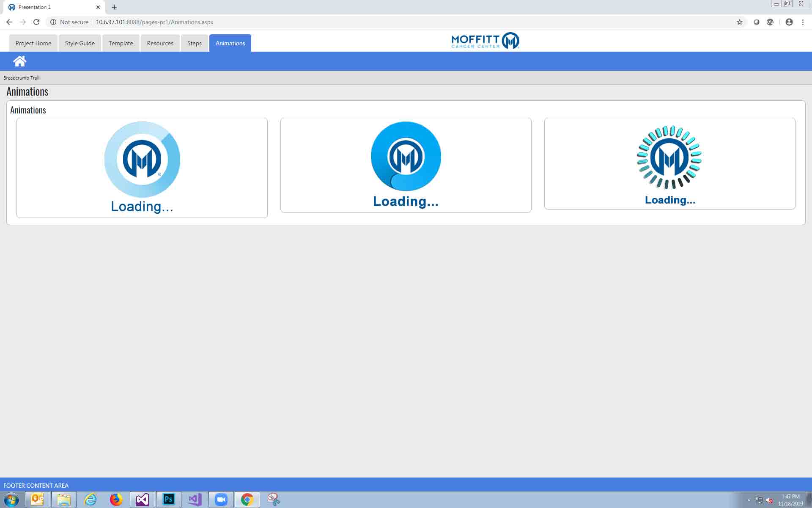This screenshot has width=812, height=508.
Task: Go to Project Home tab
Action: point(33,43)
